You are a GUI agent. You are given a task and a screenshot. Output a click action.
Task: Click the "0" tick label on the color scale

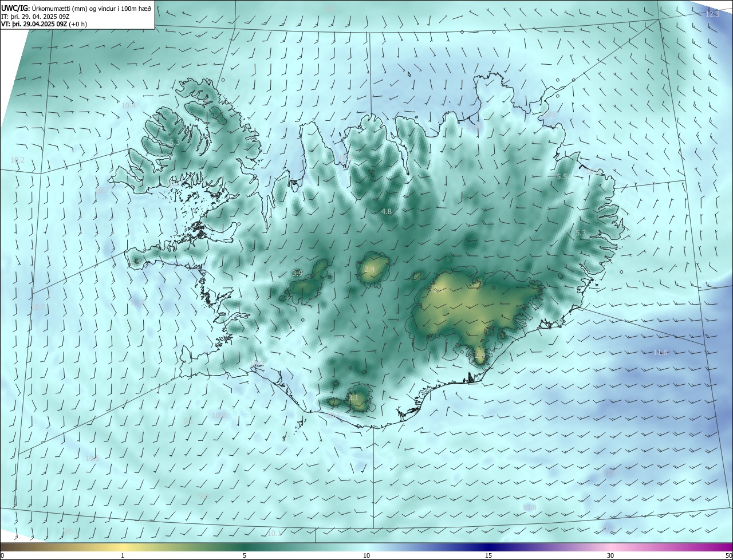(x=2, y=555)
